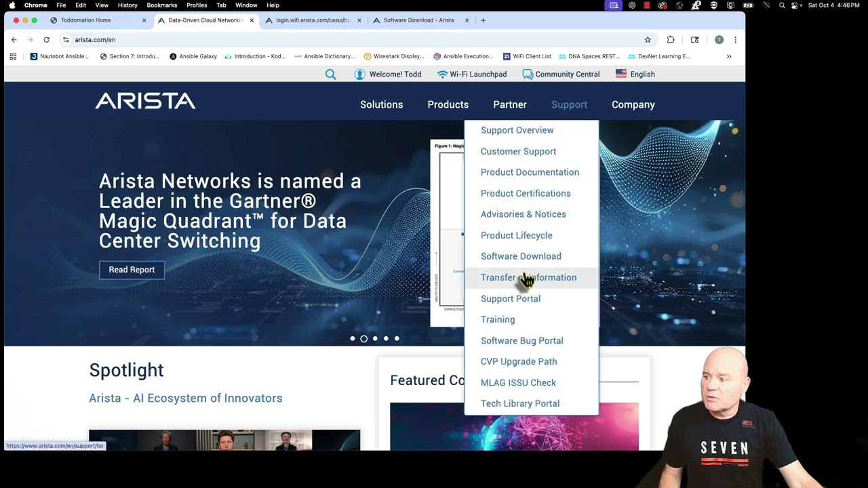Open the Chrome apps grid icon
Screen dimensions: 868x488
click(x=13, y=56)
